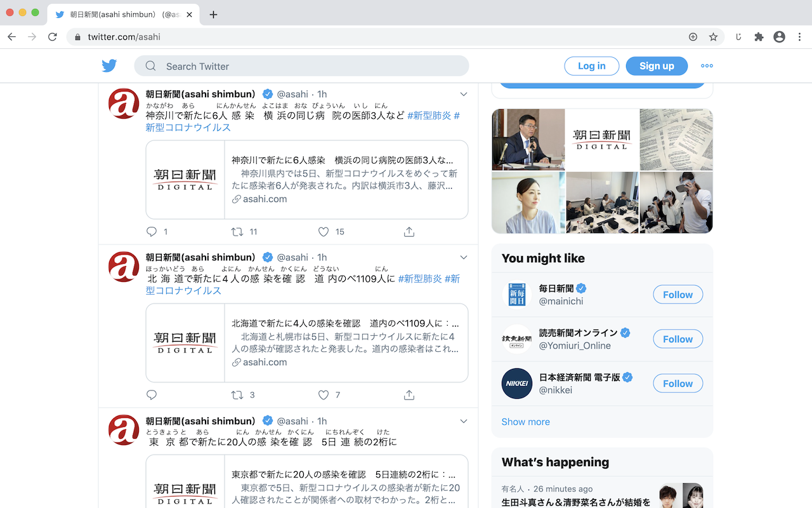Click the install/add plus icon in address bar
The width and height of the screenshot is (812, 508).
tap(693, 37)
